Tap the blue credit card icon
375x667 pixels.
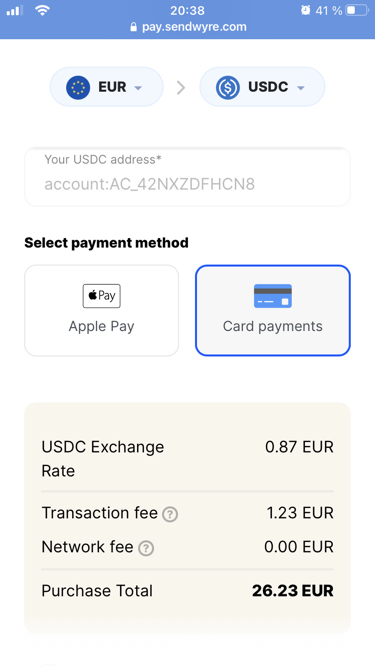pyautogui.click(x=273, y=296)
